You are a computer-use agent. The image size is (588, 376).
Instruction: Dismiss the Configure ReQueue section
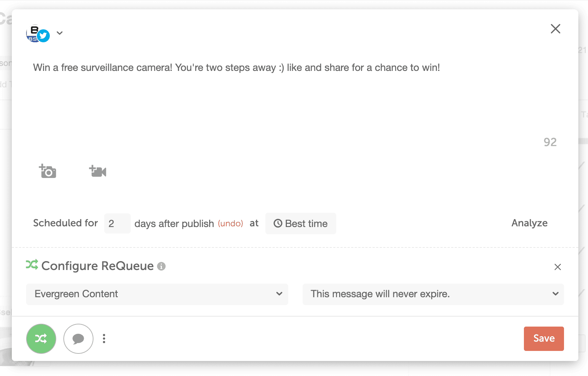pos(557,267)
